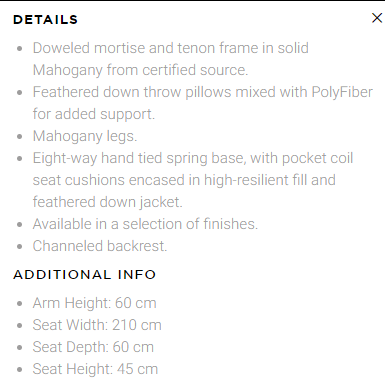
Task: Select the Doweled mortise and tenon frame line
Action: (x=171, y=48)
